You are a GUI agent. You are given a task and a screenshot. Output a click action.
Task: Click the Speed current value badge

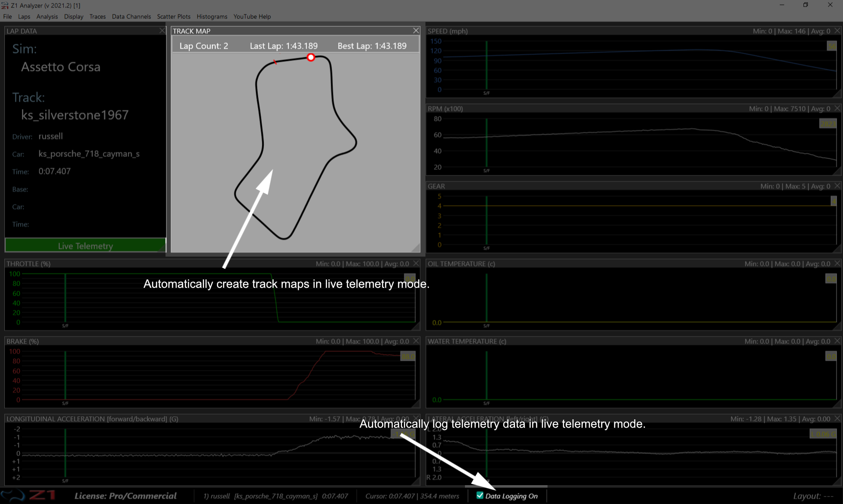(832, 46)
